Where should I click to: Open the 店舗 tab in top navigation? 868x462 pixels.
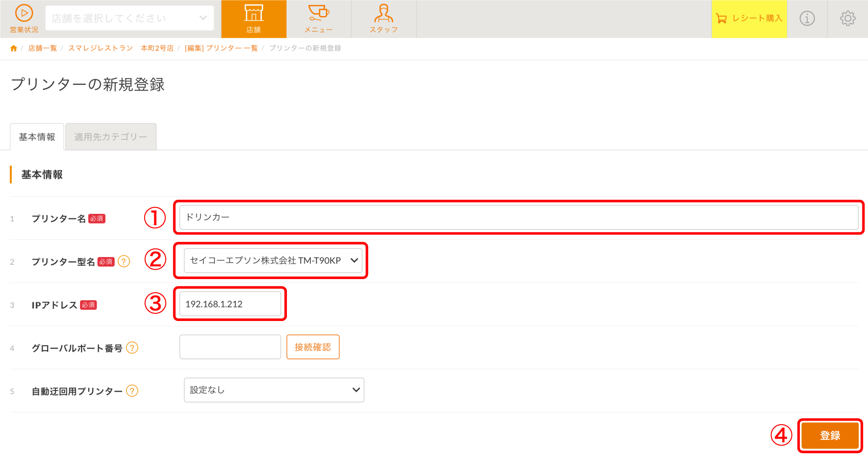pyautogui.click(x=254, y=19)
